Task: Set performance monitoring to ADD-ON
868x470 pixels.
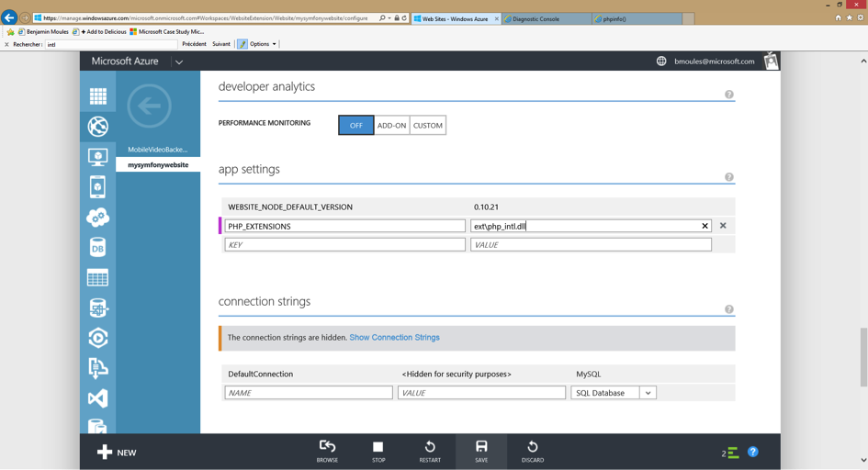Action: (392, 125)
